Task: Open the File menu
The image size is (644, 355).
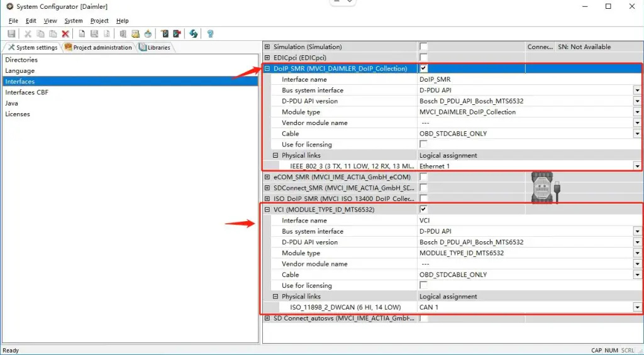Action: (13, 21)
